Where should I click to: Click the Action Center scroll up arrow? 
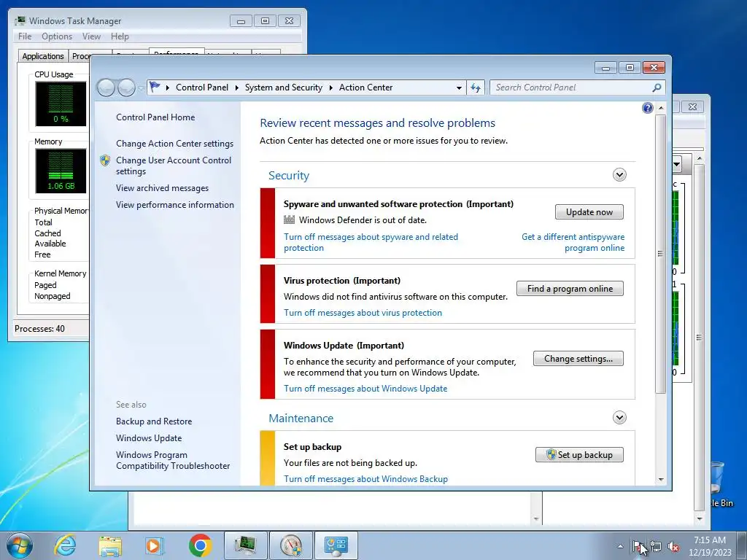pyautogui.click(x=661, y=108)
